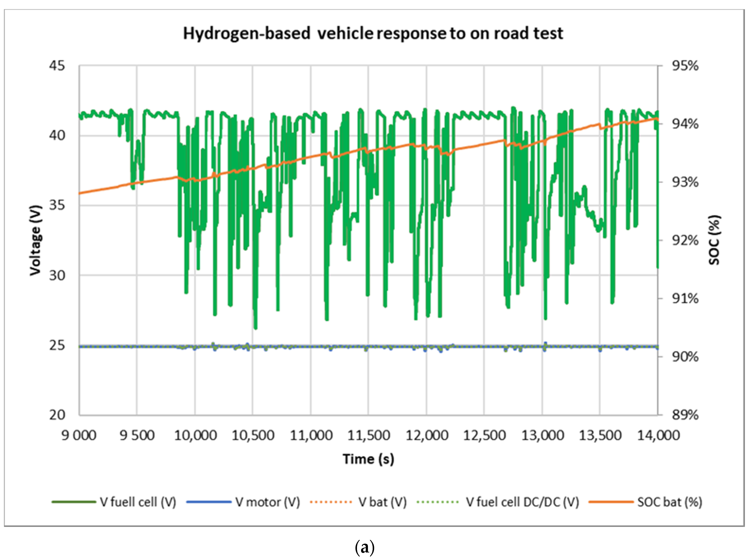Image resolution: width=749 pixels, height=560 pixels.
Task: Click the chart title text
Action: coord(373,34)
